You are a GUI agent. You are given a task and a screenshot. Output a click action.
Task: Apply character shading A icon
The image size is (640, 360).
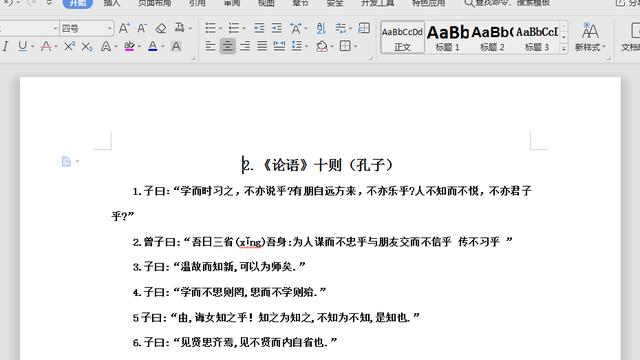pyautogui.click(x=176, y=47)
